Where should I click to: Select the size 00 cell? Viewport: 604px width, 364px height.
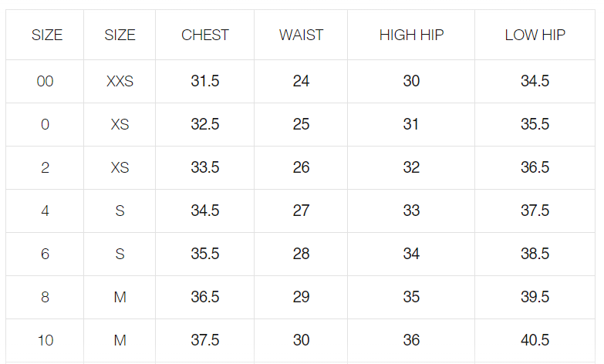(x=46, y=81)
